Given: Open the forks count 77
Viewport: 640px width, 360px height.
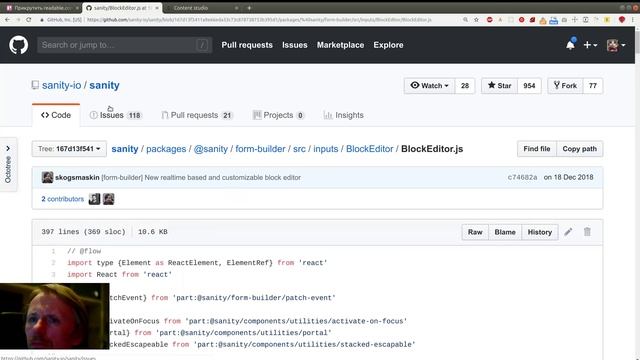Looking at the screenshot, I should tap(593, 86).
